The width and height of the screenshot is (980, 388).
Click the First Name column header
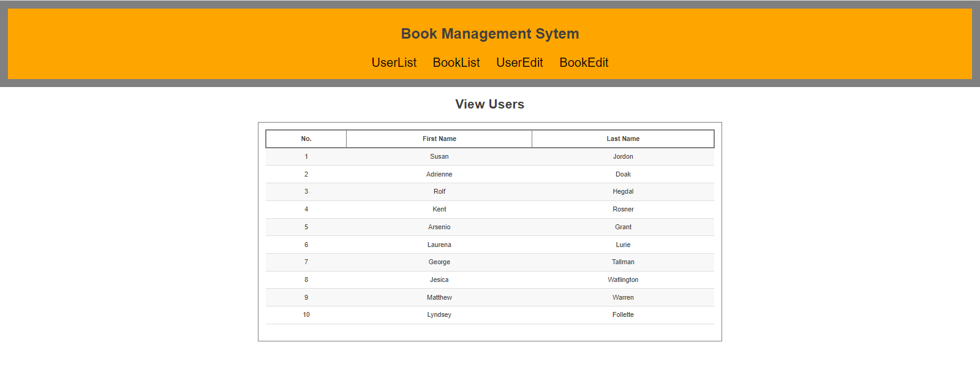439,139
